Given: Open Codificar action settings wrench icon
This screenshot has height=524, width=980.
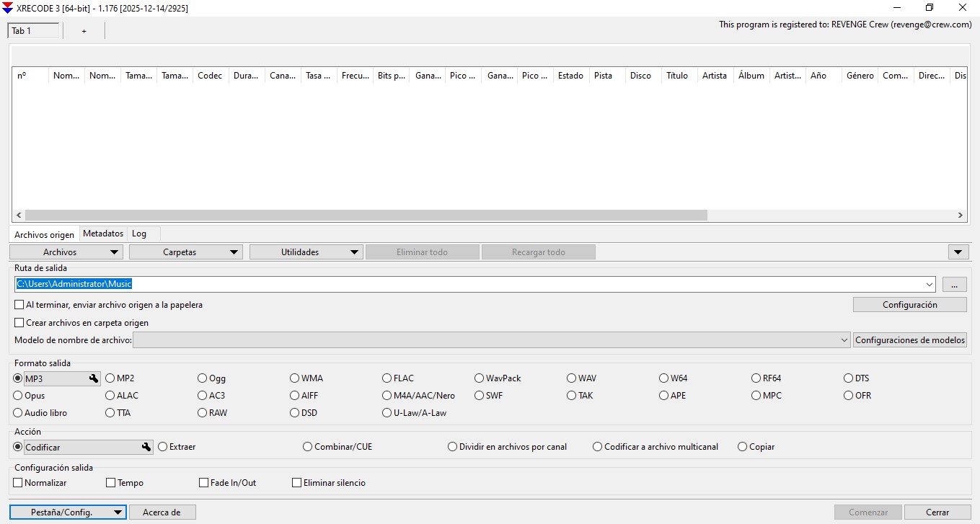Looking at the screenshot, I should (x=146, y=447).
